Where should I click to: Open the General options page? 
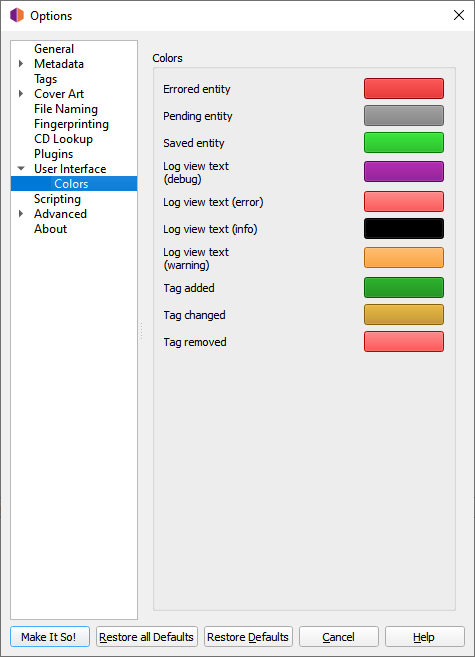(54, 49)
